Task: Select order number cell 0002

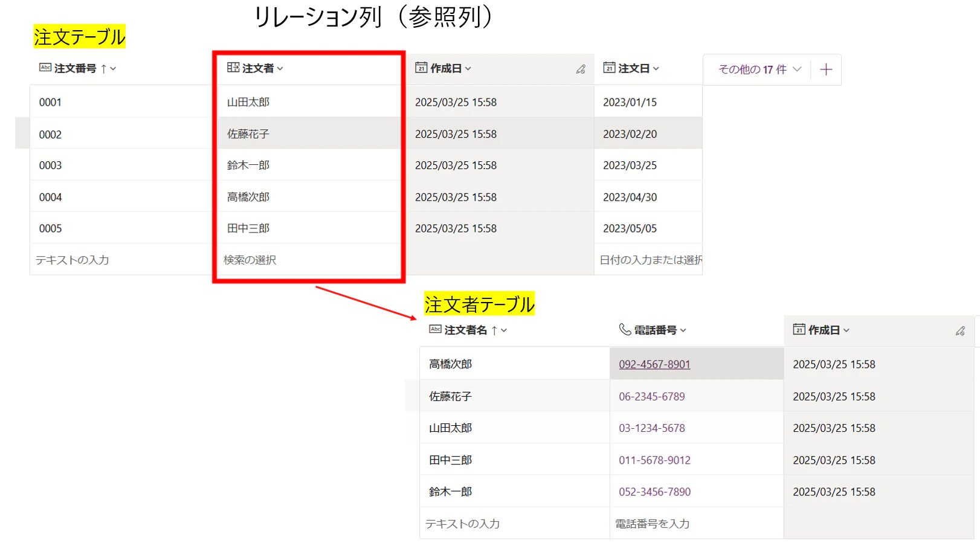Action: pyautogui.click(x=121, y=134)
